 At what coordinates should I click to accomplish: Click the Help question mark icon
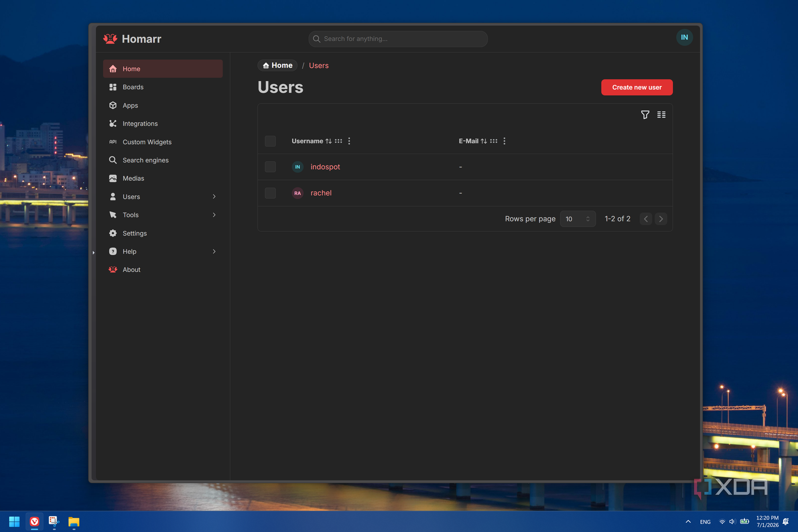point(113,251)
